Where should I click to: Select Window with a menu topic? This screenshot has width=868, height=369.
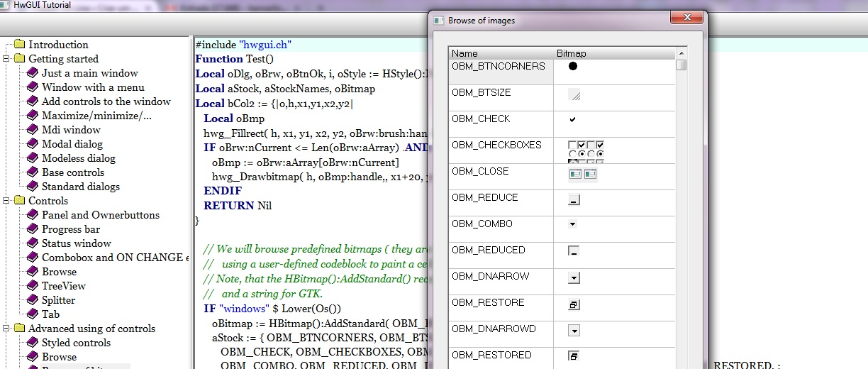[92, 87]
